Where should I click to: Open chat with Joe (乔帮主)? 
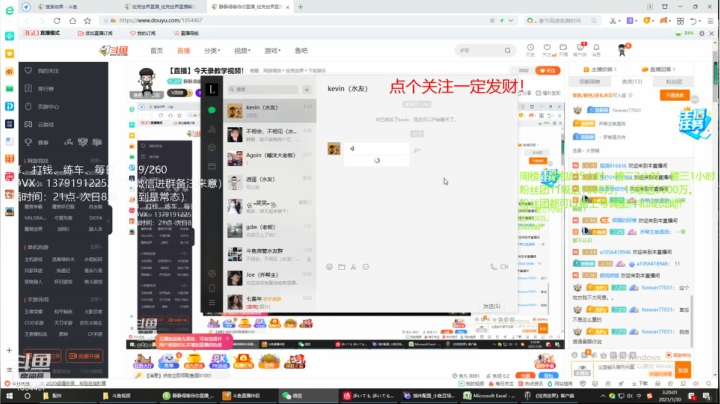[270, 278]
